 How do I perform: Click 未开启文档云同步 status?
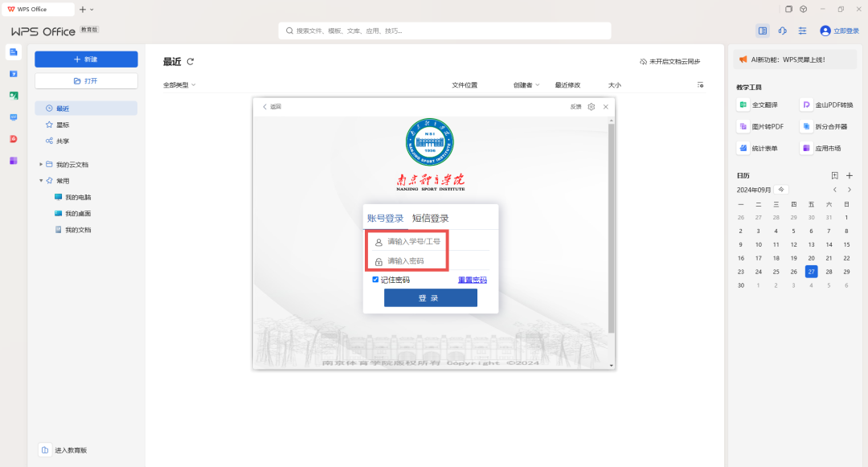[x=669, y=61]
